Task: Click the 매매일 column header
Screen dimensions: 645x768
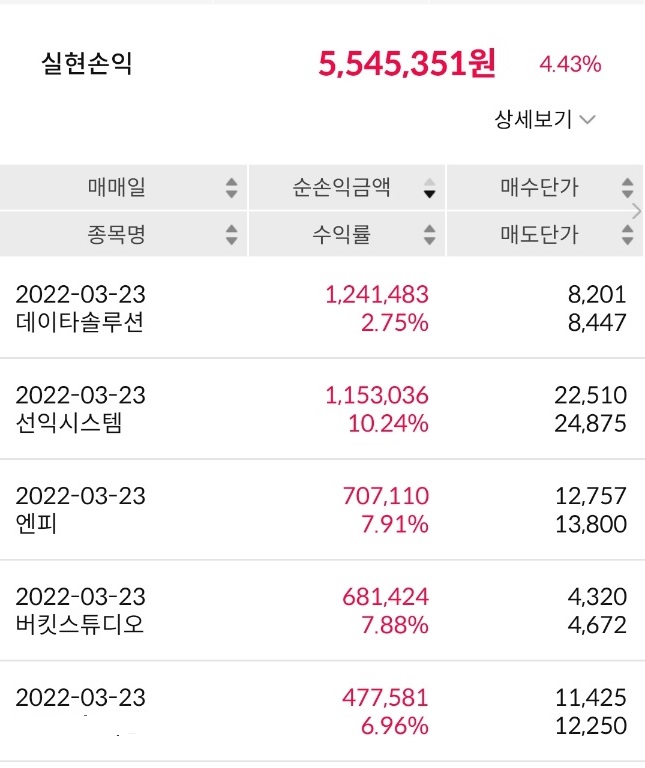Action: [x=116, y=187]
